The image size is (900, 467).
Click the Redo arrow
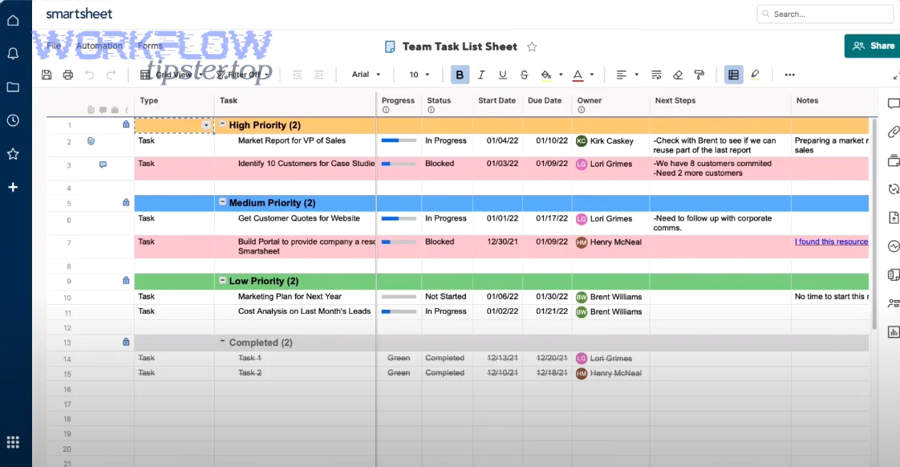coord(111,75)
